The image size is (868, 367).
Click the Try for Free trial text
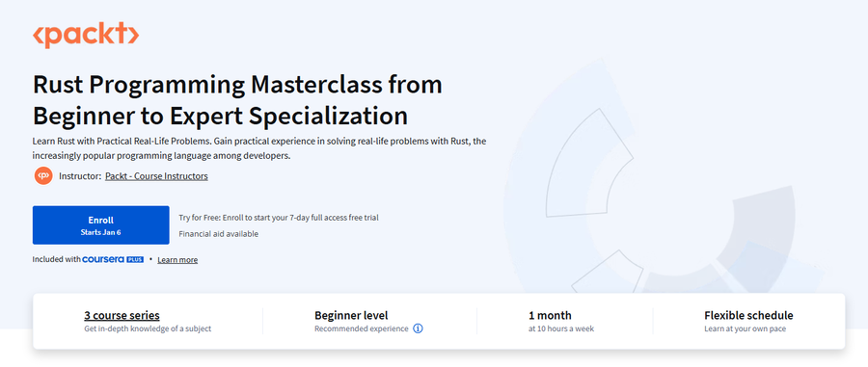[279, 218]
